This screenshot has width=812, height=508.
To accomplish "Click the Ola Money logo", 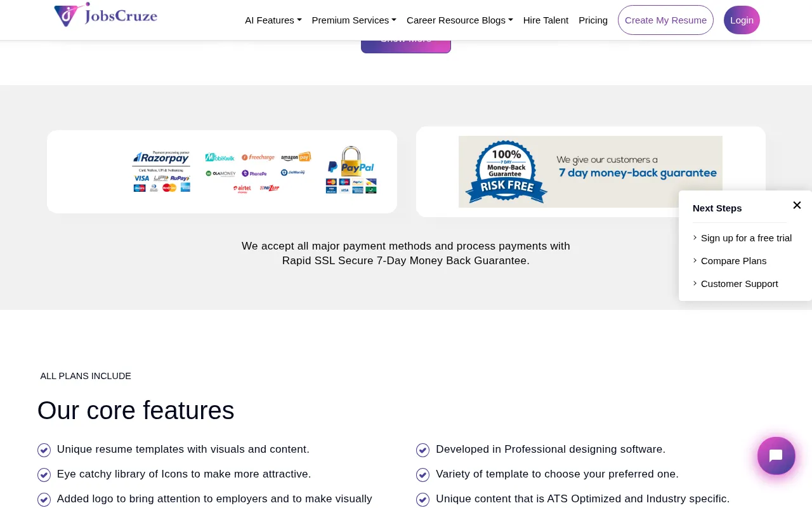I will [x=221, y=173].
